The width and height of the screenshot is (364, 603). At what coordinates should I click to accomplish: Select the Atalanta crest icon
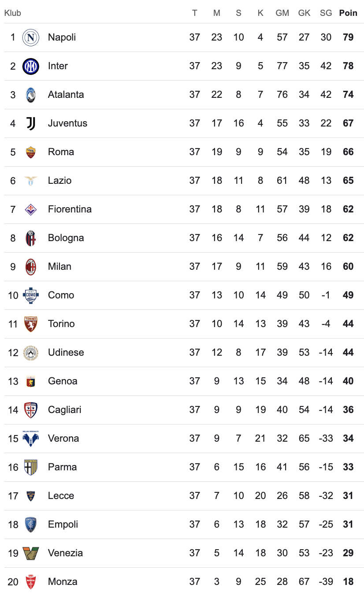31,95
